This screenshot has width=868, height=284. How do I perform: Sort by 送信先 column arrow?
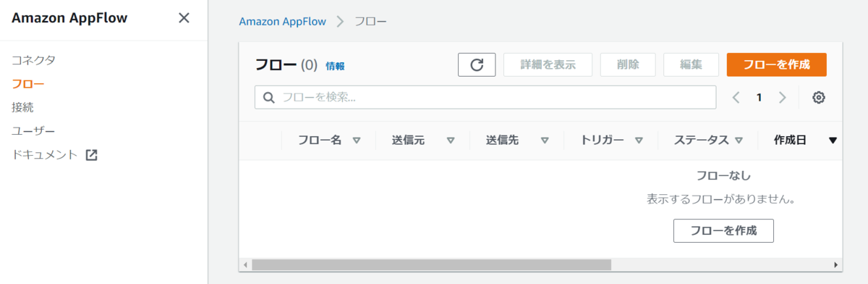click(x=545, y=141)
